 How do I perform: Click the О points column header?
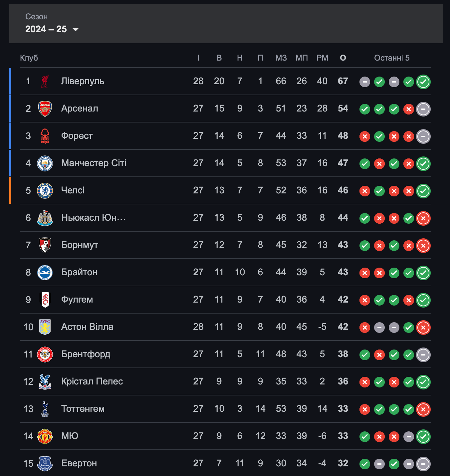coord(343,58)
